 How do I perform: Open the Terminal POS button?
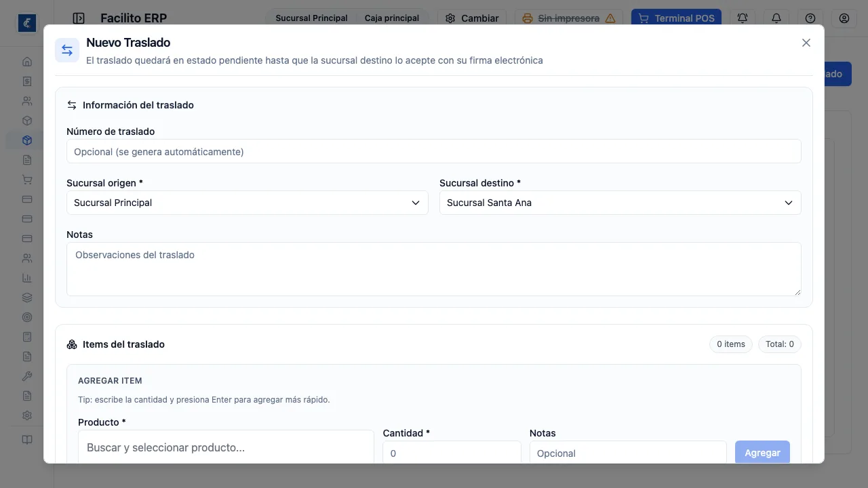(x=676, y=18)
